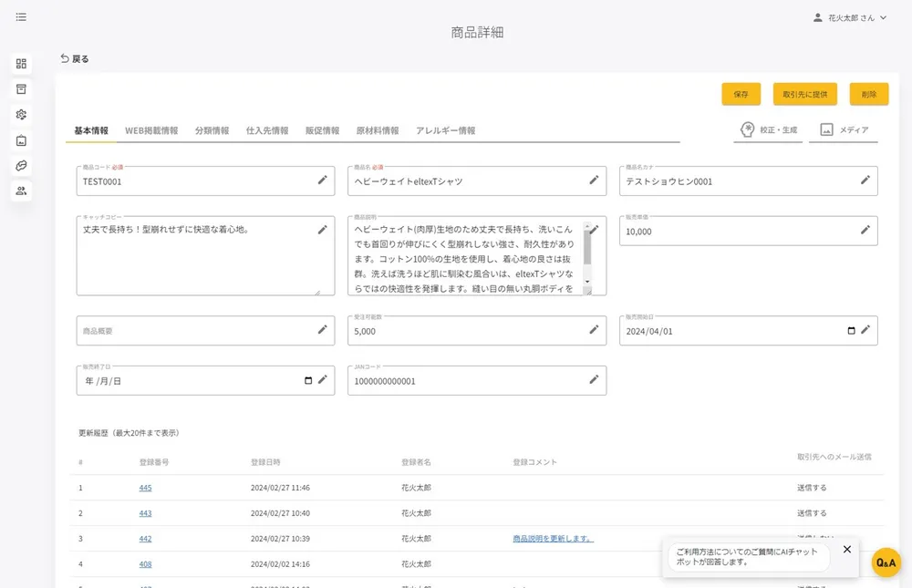Image resolution: width=912 pixels, height=588 pixels.
Task: Open the hamburger menu list icon
Action: pyautogui.click(x=21, y=17)
